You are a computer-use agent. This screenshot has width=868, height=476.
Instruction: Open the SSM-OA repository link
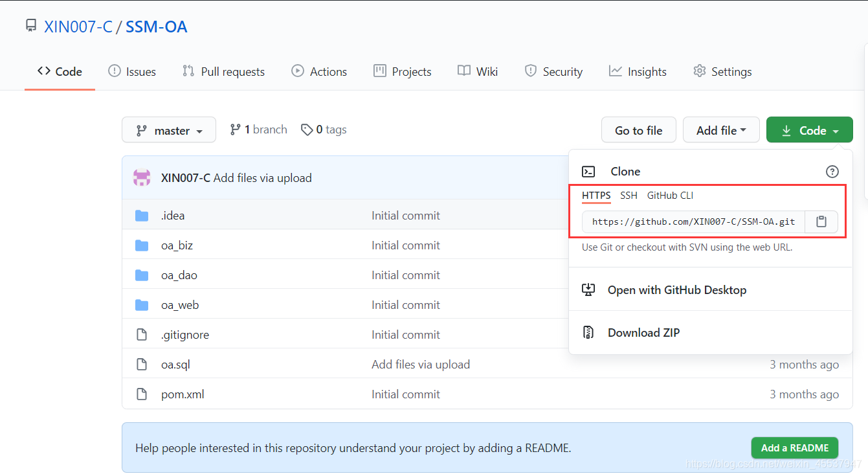(156, 27)
